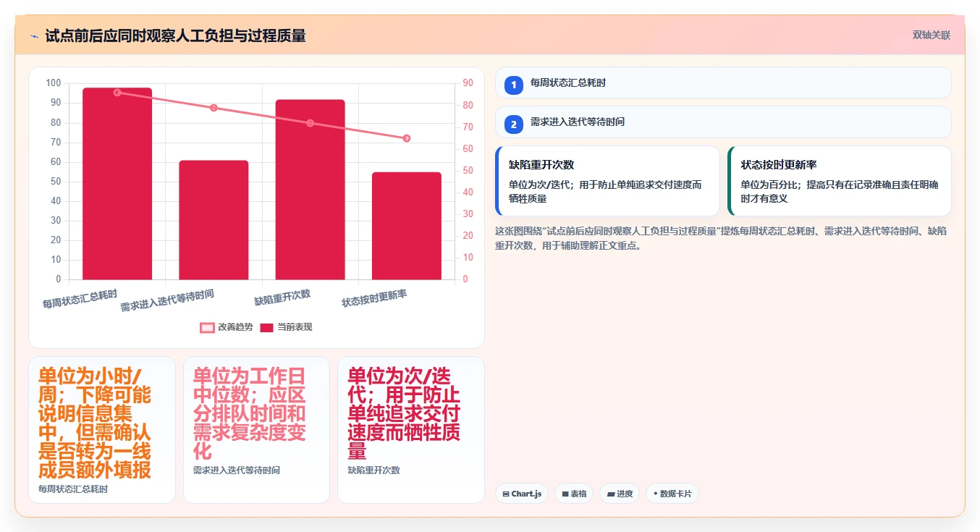Click the pink stat card 单位为工作日中位数
980x532 pixels.
pyautogui.click(x=257, y=430)
